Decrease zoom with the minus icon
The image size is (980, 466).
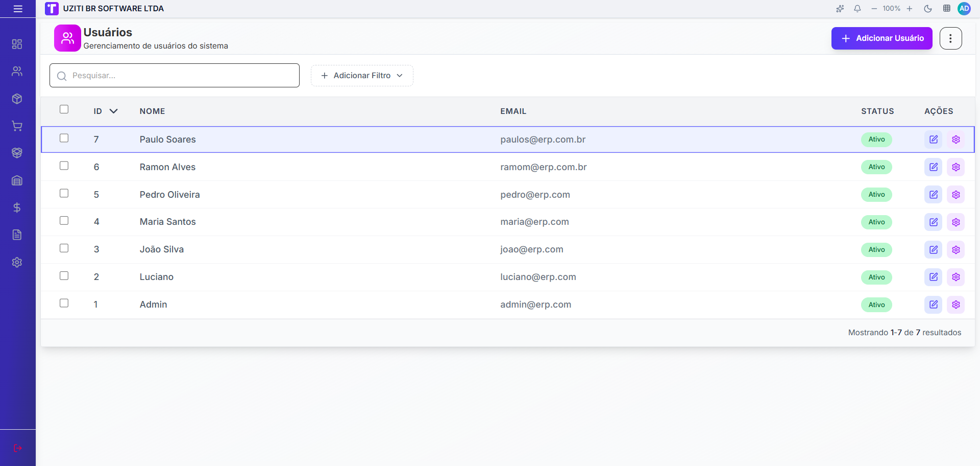pyautogui.click(x=874, y=9)
